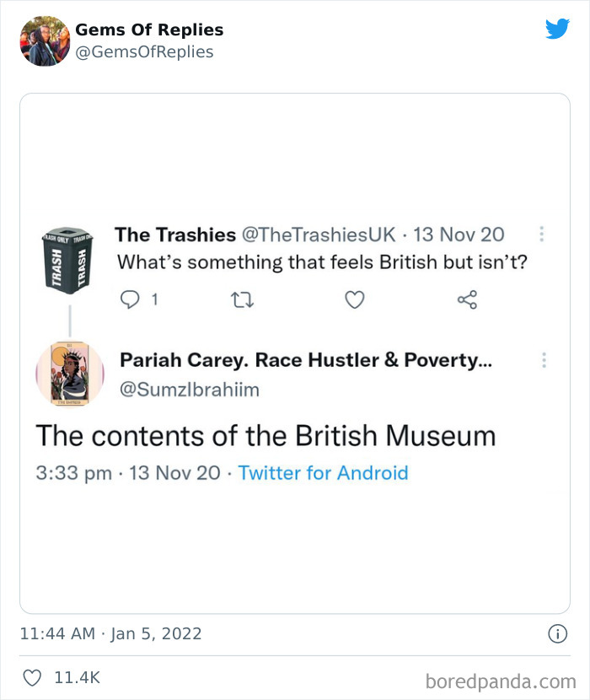Click the British Museum reply text
The width and height of the screenshot is (590, 700).
(x=265, y=436)
